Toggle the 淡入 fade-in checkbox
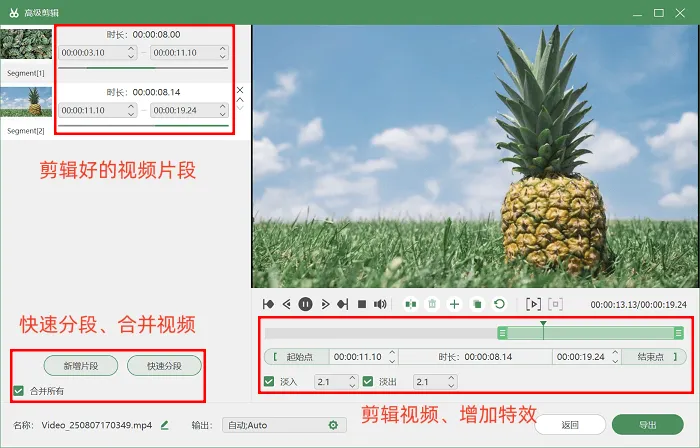The image size is (700, 448). click(x=269, y=382)
